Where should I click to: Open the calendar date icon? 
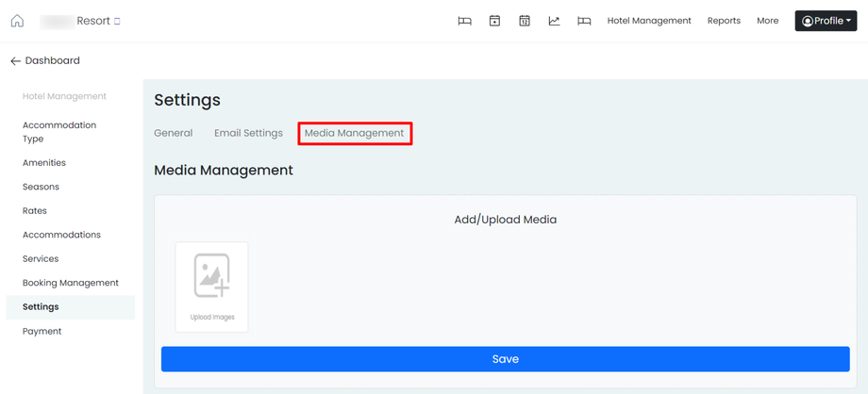click(x=525, y=21)
